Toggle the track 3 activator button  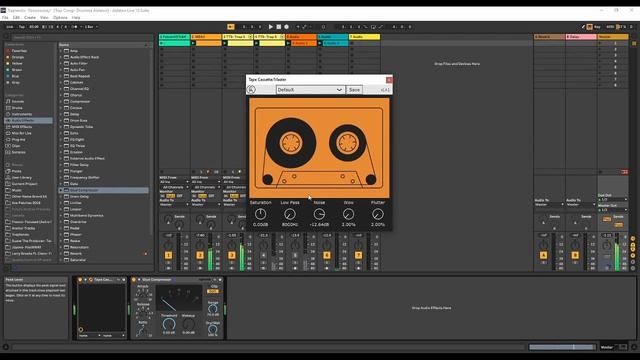pyautogui.click(x=231, y=255)
